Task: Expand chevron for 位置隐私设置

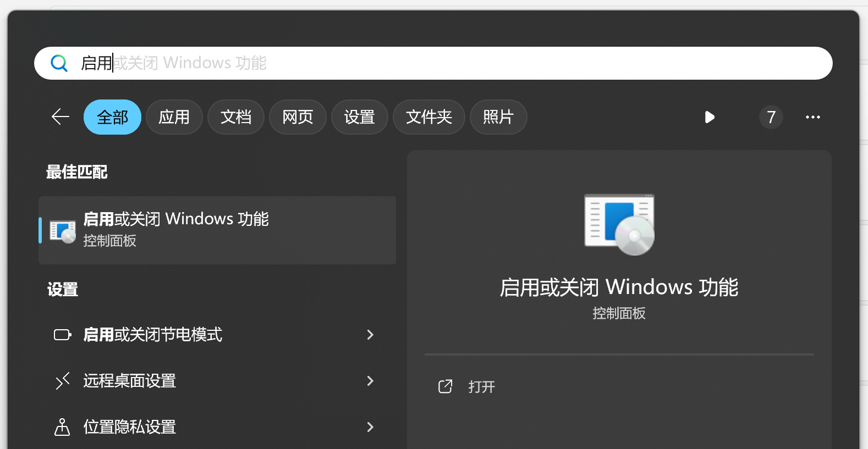Action: pos(370,427)
